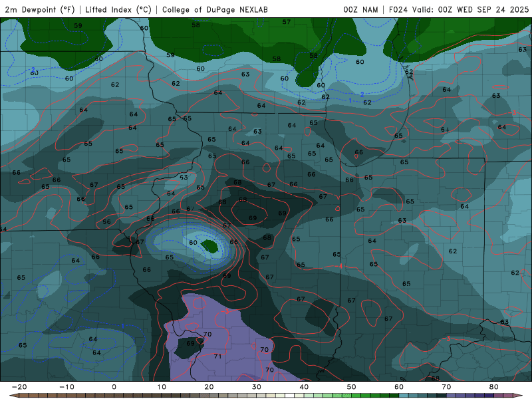Click the "80" color scale label

tap(494, 387)
